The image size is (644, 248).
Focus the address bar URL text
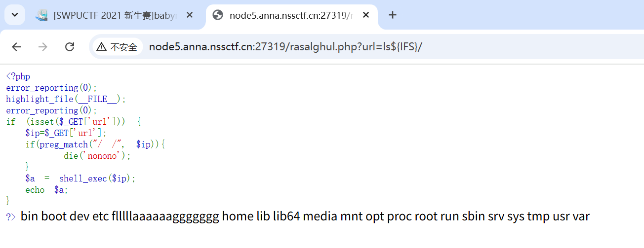click(x=285, y=47)
